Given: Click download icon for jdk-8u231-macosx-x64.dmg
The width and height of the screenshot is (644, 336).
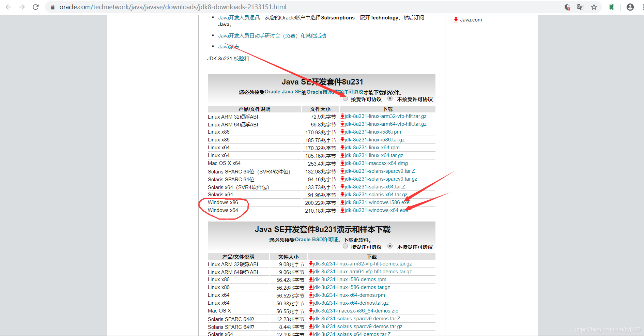Looking at the screenshot, I should [342, 163].
